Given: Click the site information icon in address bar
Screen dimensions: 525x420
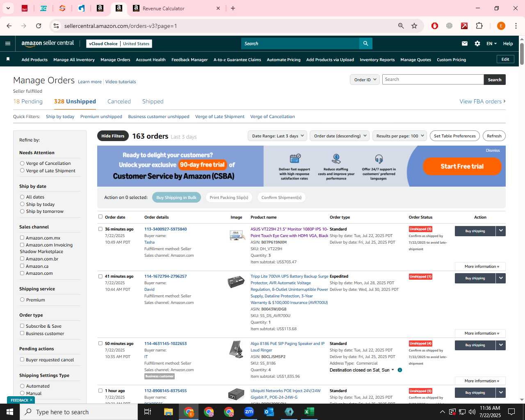Looking at the screenshot, I should (x=56, y=26).
